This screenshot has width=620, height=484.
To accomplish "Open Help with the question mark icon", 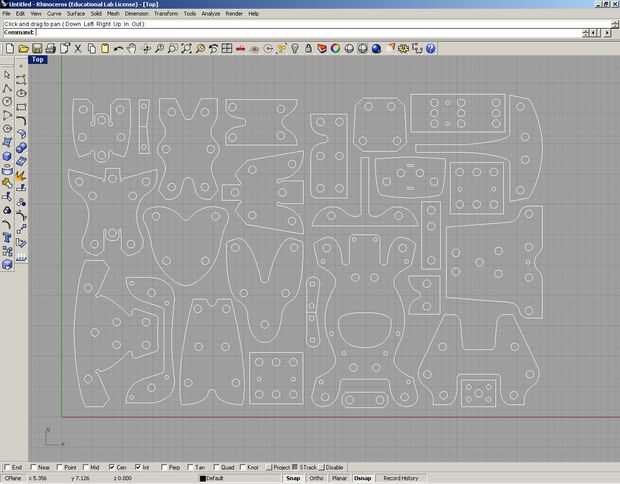I will point(431,49).
